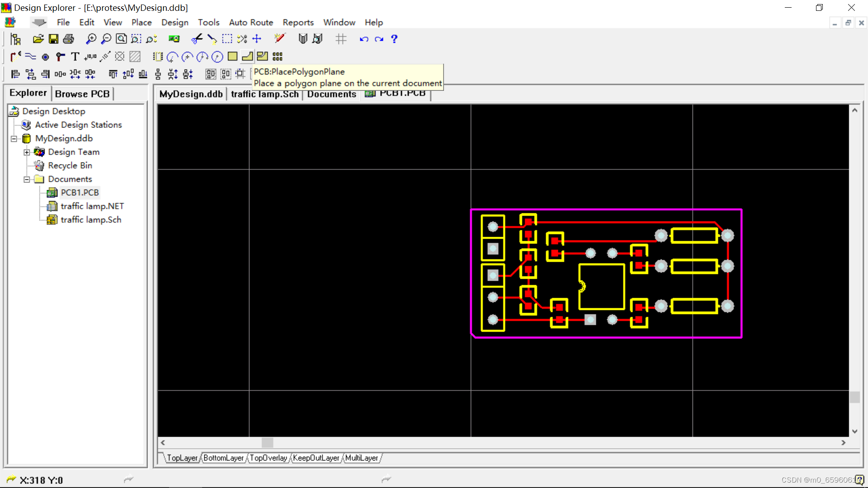The image size is (868, 488).
Task: Click the Place Polygon Plane tool
Action: pyautogui.click(x=247, y=56)
